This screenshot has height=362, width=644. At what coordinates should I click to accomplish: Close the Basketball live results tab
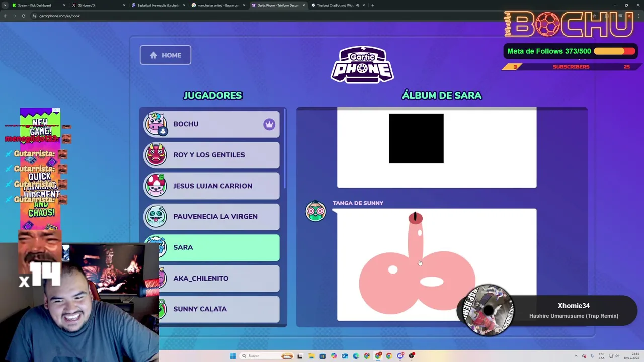pyautogui.click(x=184, y=5)
